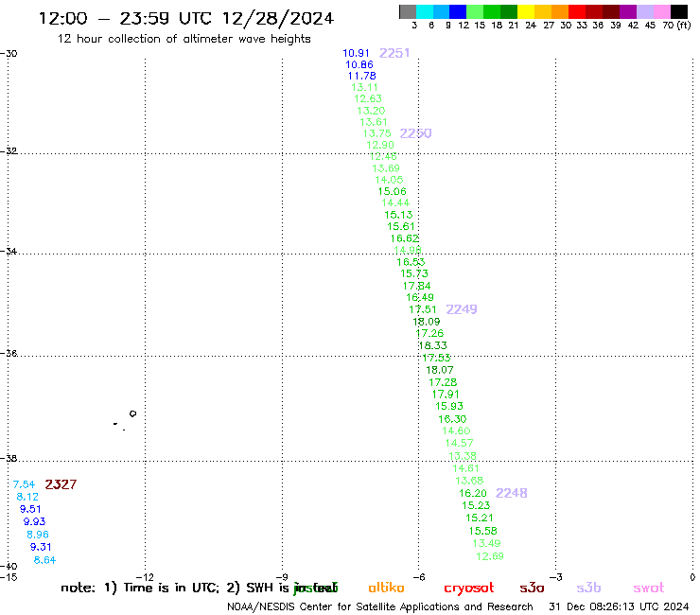Click the pass time label 2248
700x615 pixels.
click(512, 493)
